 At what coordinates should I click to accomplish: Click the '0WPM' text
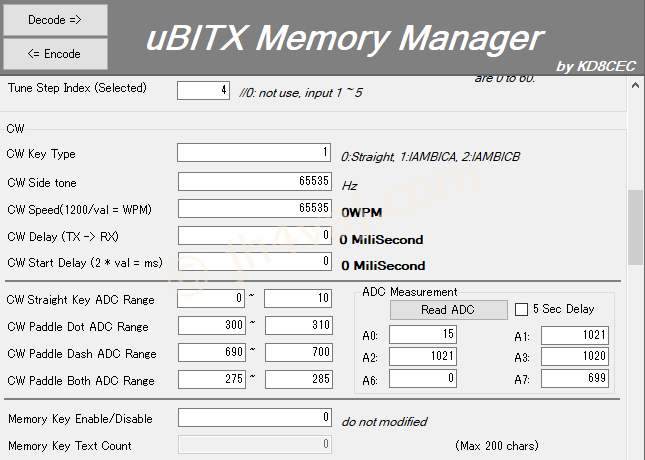(362, 212)
